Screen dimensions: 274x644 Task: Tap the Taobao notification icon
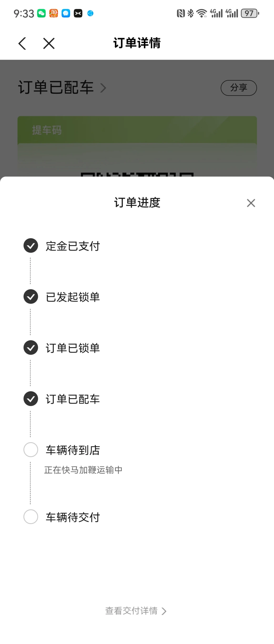coord(54,13)
